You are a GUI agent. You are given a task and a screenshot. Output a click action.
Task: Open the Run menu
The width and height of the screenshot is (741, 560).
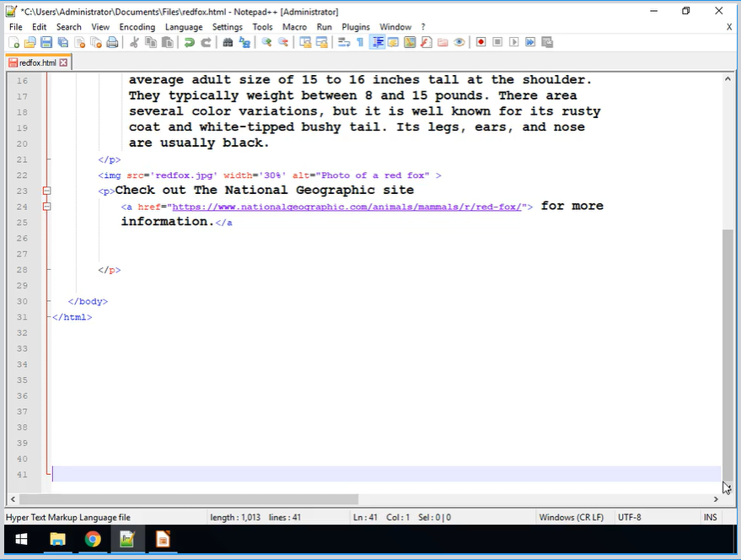pos(325,27)
